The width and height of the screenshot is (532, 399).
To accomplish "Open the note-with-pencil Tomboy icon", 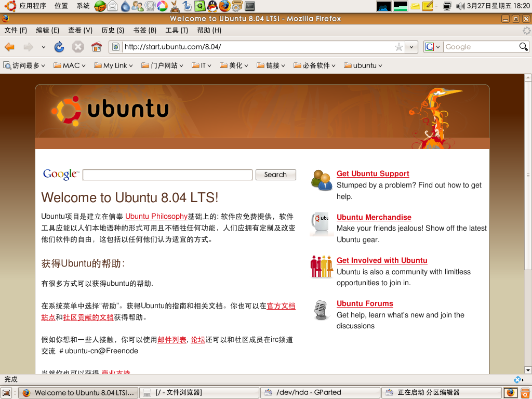I will (428, 6).
